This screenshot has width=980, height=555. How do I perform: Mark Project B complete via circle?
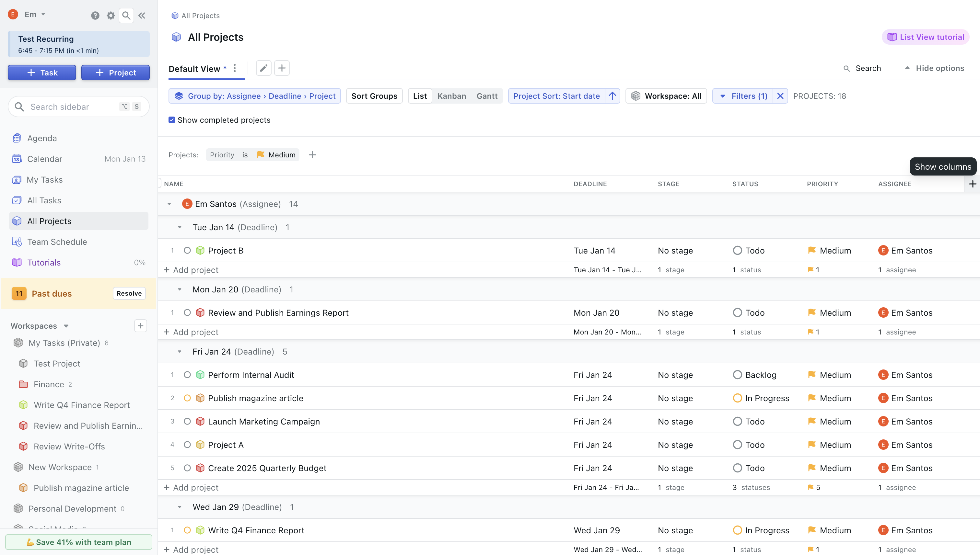point(187,250)
